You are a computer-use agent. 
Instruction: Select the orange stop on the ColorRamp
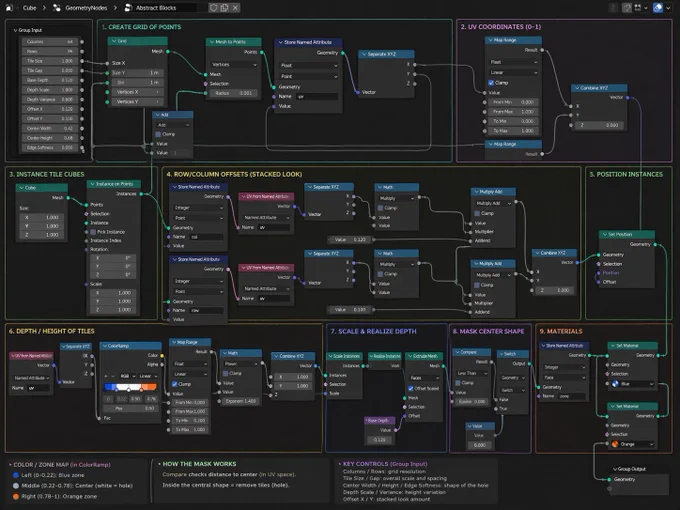tap(142, 389)
